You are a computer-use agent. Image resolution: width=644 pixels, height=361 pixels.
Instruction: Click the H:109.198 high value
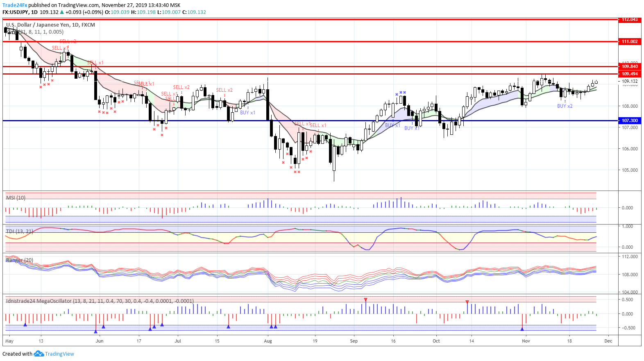(x=143, y=12)
